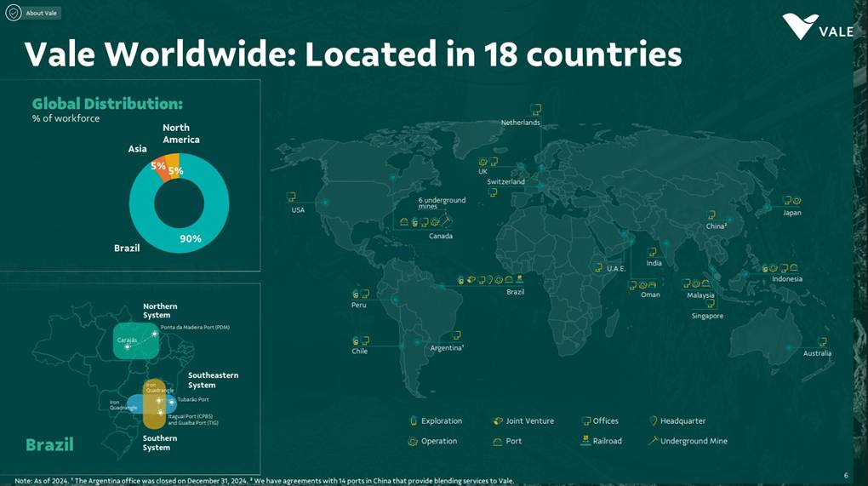Click the Port icon in the legend
Image resolution: width=868 pixels, height=486 pixels.
[498, 441]
